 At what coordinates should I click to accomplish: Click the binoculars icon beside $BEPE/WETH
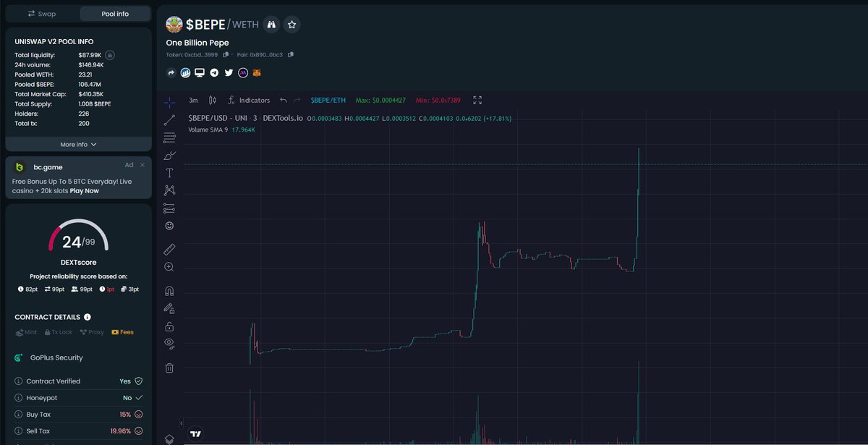271,25
